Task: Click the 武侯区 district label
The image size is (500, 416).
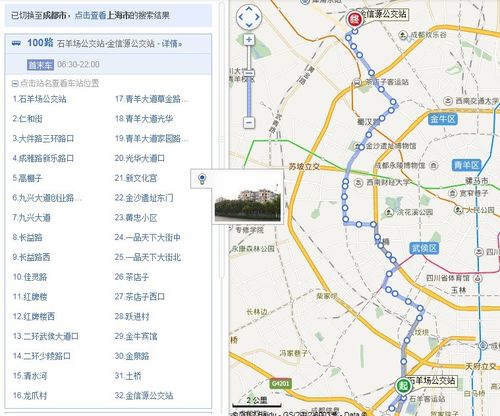Action: click(424, 248)
